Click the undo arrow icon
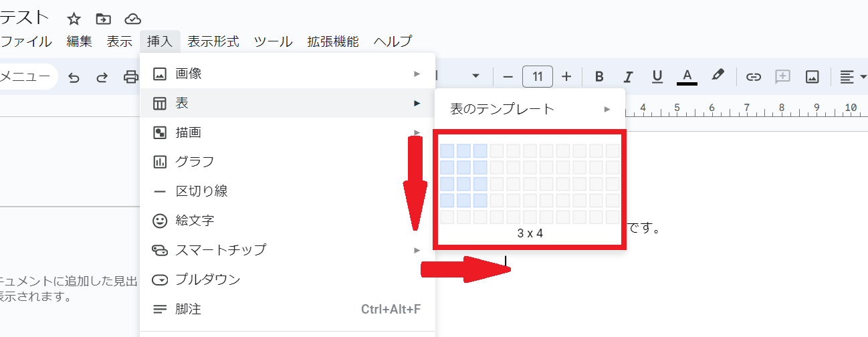 click(x=74, y=78)
